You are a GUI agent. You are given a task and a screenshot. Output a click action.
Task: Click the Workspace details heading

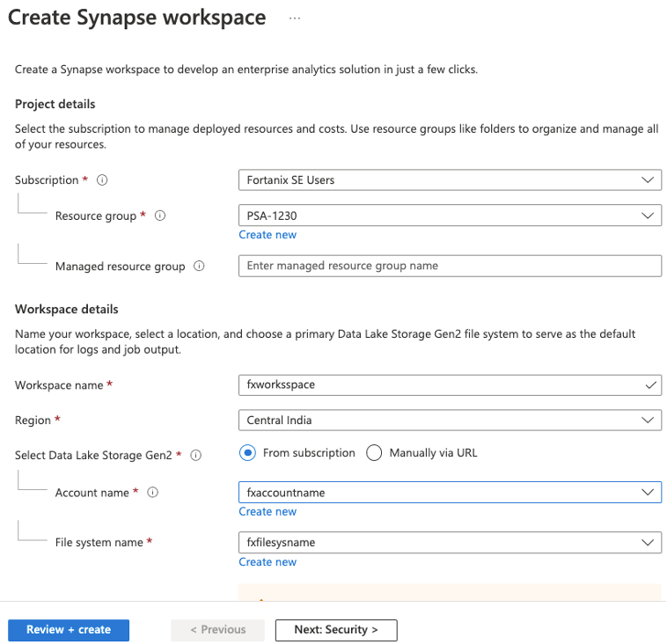pyautogui.click(x=67, y=309)
